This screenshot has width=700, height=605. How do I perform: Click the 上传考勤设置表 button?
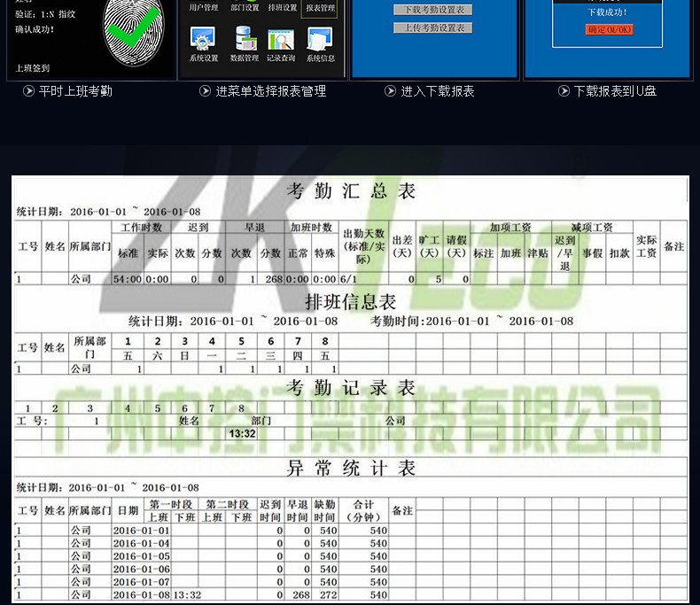coord(432,27)
